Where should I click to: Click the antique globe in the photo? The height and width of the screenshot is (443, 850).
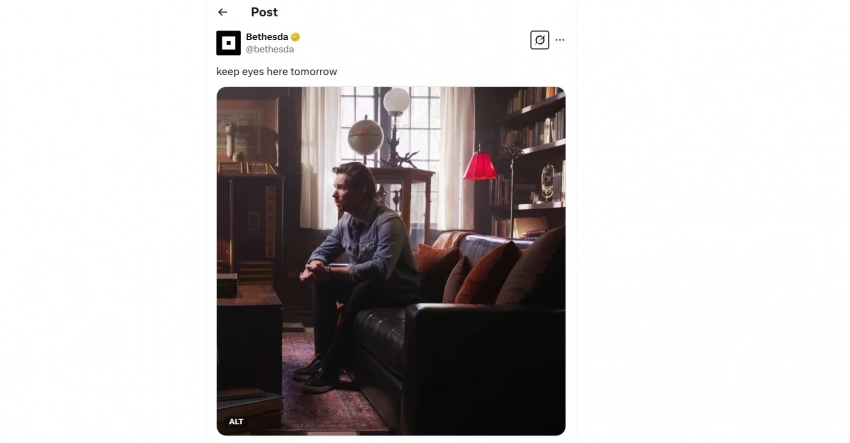[365, 138]
